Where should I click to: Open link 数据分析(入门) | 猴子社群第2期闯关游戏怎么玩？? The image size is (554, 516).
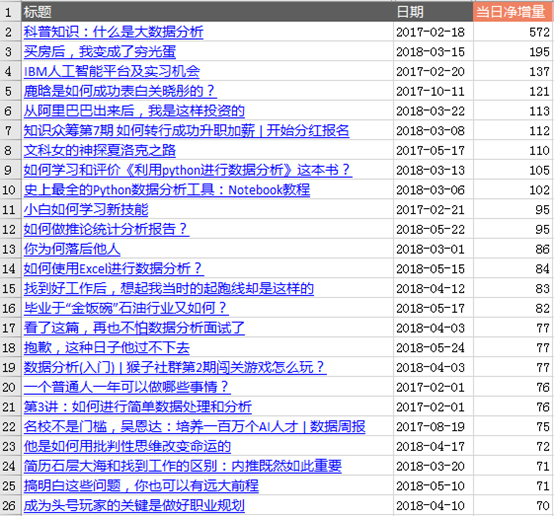pyautogui.click(x=175, y=368)
